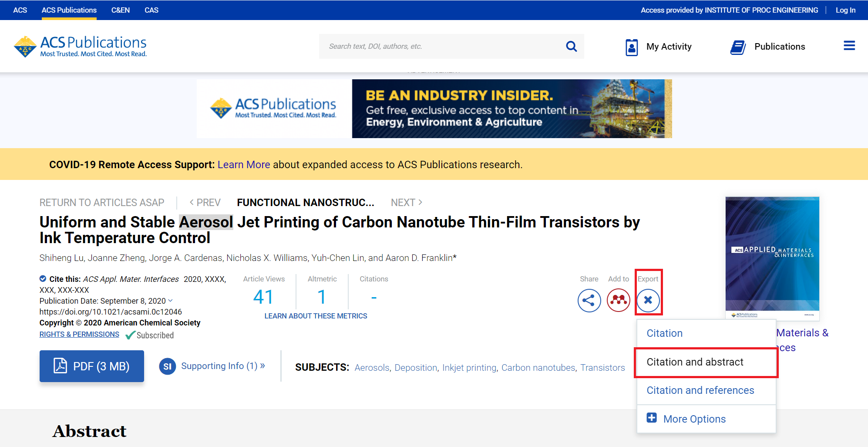Screen dimensions: 868x447
Task: Click the search magnifier icon
Action: pyautogui.click(x=571, y=46)
